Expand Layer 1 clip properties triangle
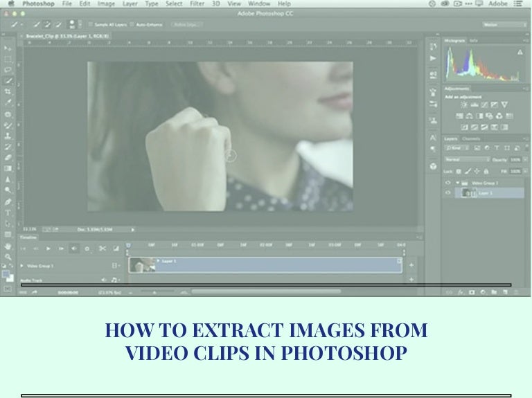 [158, 261]
